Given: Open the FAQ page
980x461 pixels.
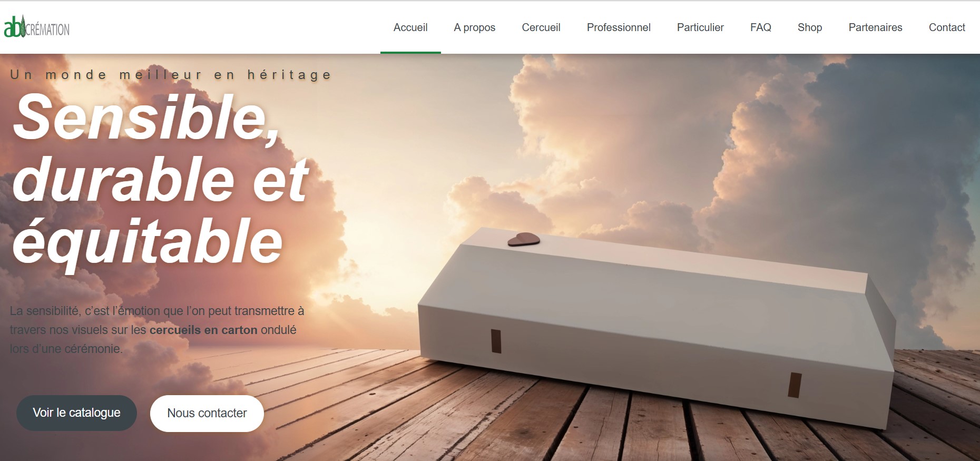Looking at the screenshot, I should 761,27.
